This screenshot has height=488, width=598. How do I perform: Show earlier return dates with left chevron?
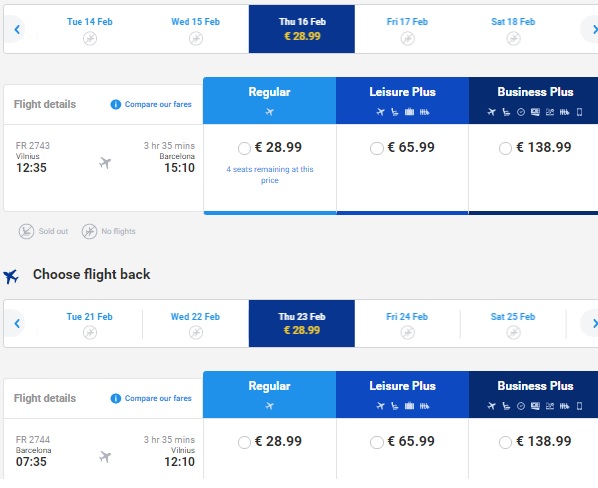click(16, 323)
